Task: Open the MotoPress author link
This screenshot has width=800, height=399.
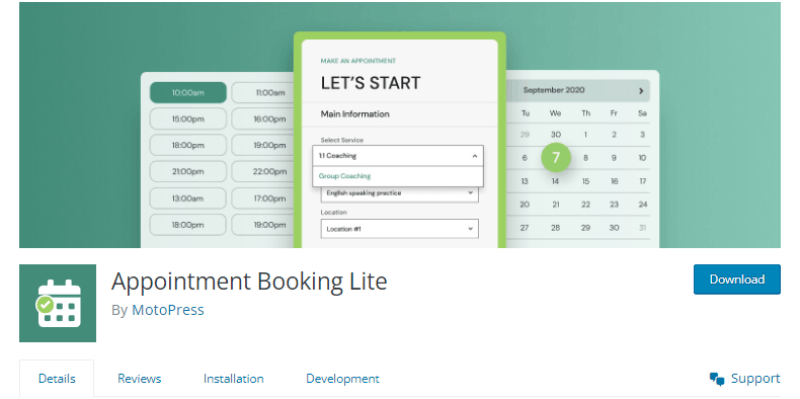Action: (168, 310)
